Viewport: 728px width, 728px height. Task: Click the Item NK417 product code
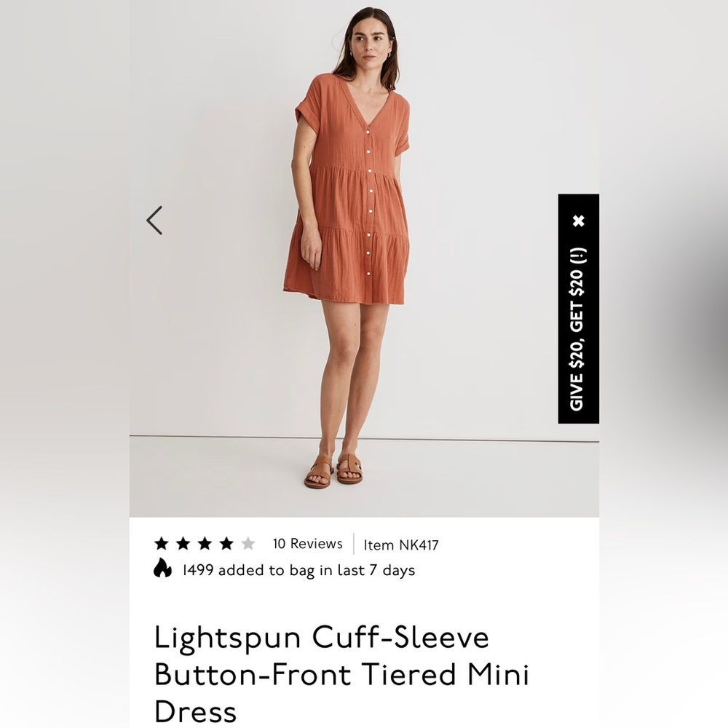point(400,543)
